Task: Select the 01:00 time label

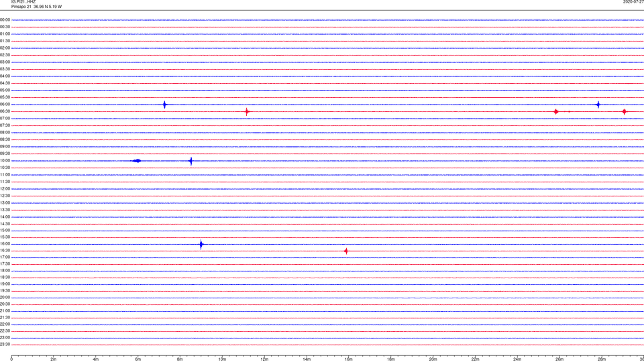Action: coord(5,34)
